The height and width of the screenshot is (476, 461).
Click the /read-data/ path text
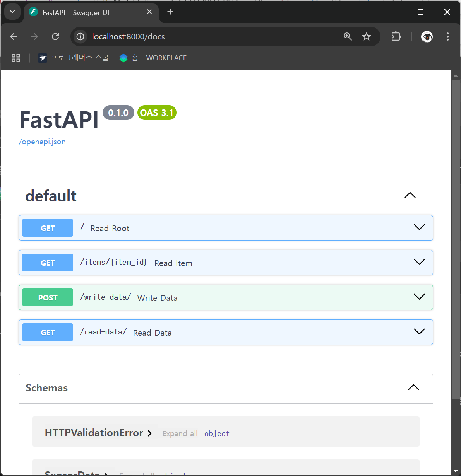point(103,332)
